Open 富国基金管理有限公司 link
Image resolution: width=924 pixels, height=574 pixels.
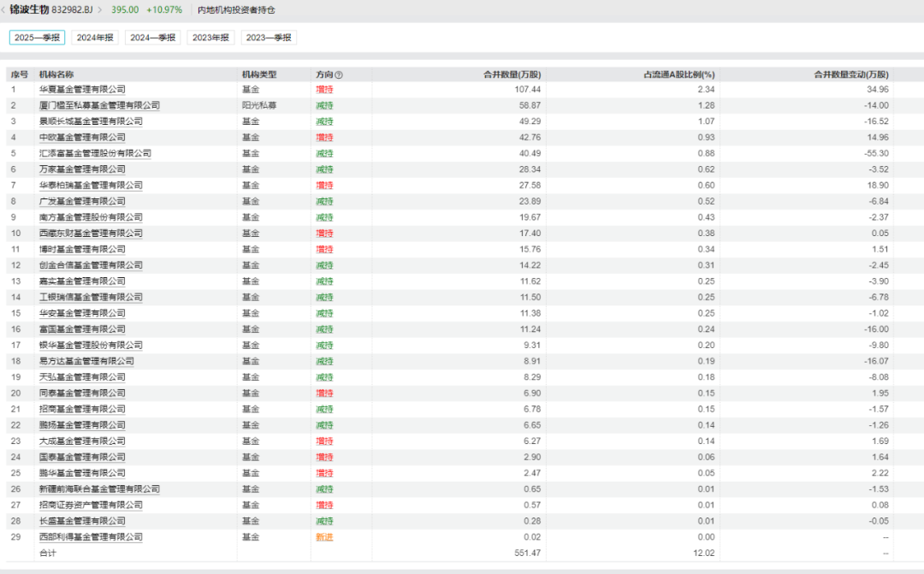(82, 328)
